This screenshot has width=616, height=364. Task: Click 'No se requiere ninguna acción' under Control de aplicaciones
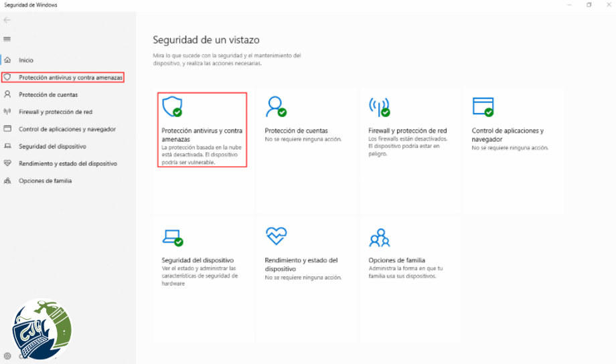click(x=510, y=148)
